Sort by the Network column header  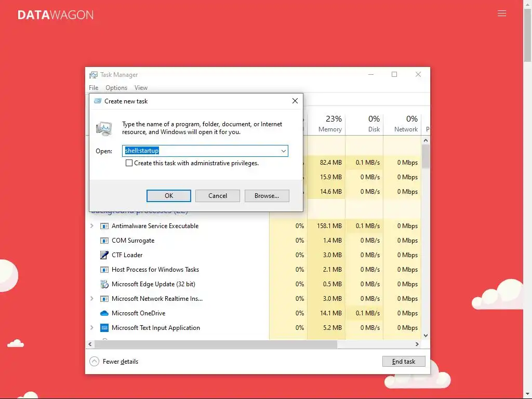coord(403,124)
